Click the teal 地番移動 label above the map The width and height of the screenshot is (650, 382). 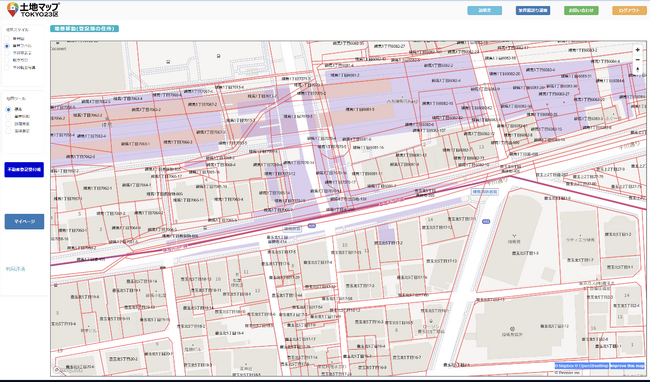(85, 29)
